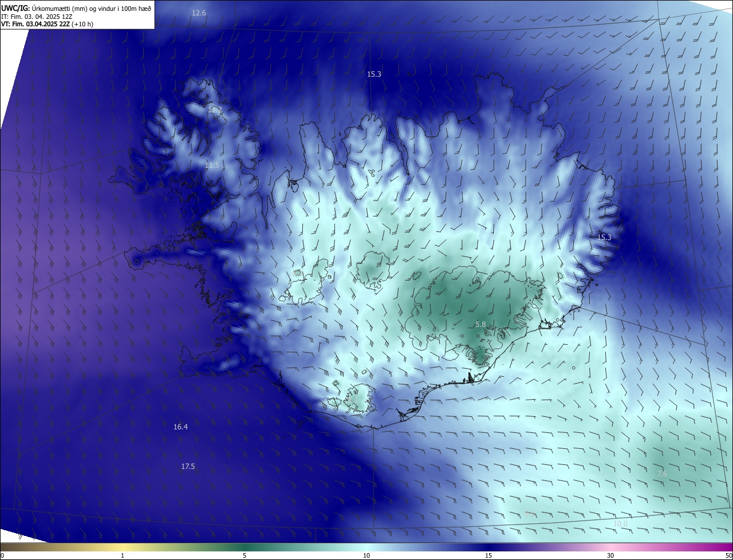733x560 pixels.
Task: Click the "IT: Fim. 03. 04. 2025 12Z" line
Action: [x=37, y=17]
